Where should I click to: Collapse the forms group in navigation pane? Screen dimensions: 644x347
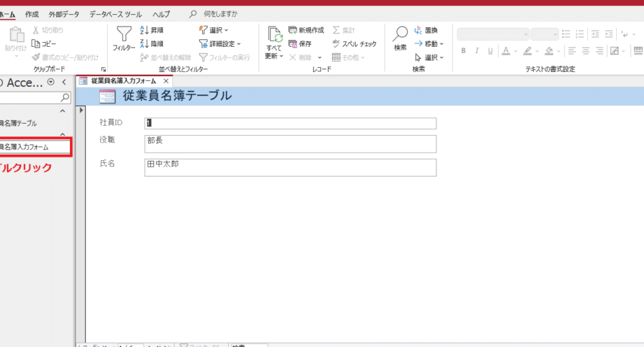(62, 135)
